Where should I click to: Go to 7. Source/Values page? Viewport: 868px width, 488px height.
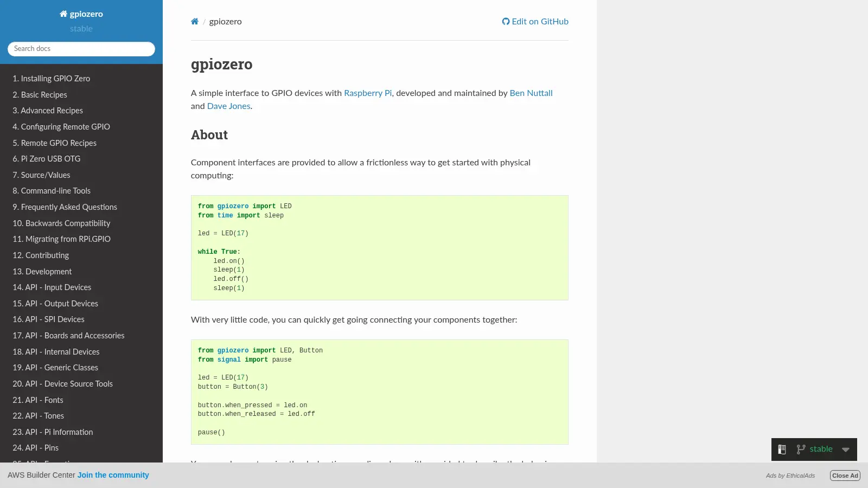(81, 175)
